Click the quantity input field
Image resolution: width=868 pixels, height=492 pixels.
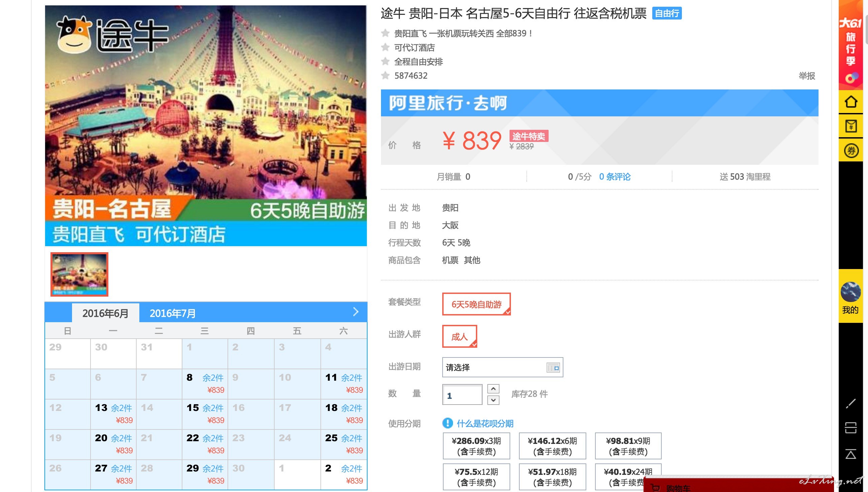pos(462,395)
